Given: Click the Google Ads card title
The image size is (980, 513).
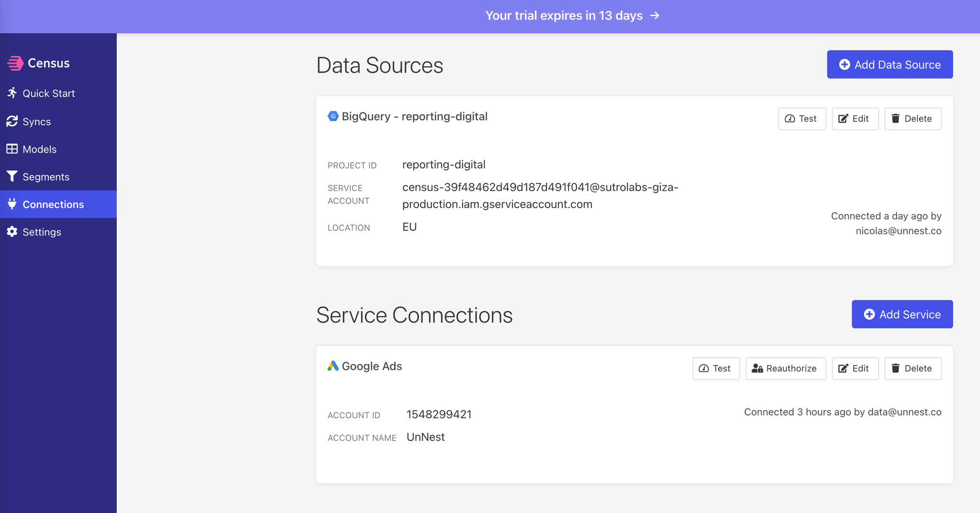Looking at the screenshot, I should [x=372, y=366].
